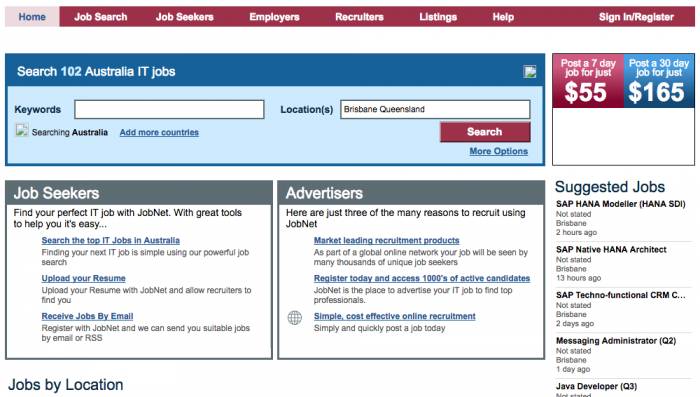
Task: Click the country flag icon beside Searching Australia
Action: (x=21, y=130)
